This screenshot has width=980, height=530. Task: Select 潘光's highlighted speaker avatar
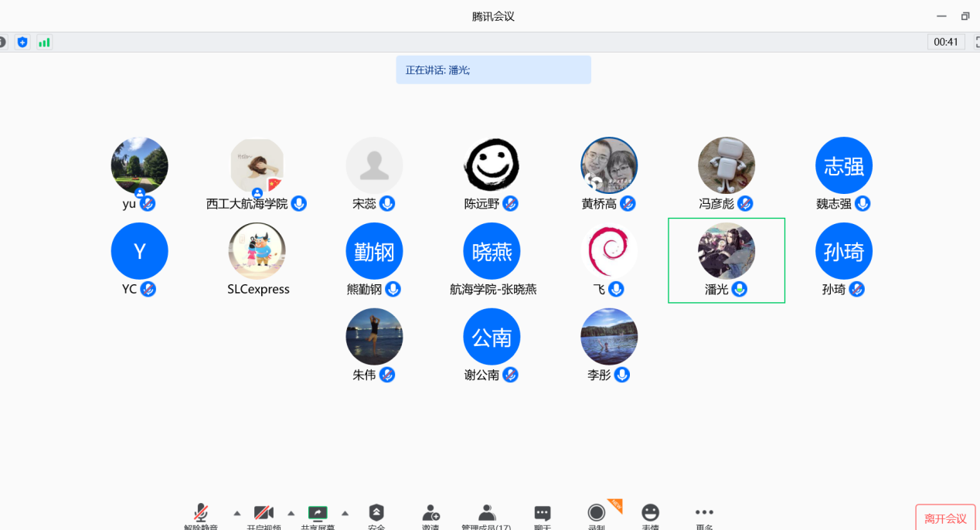(x=726, y=251)
